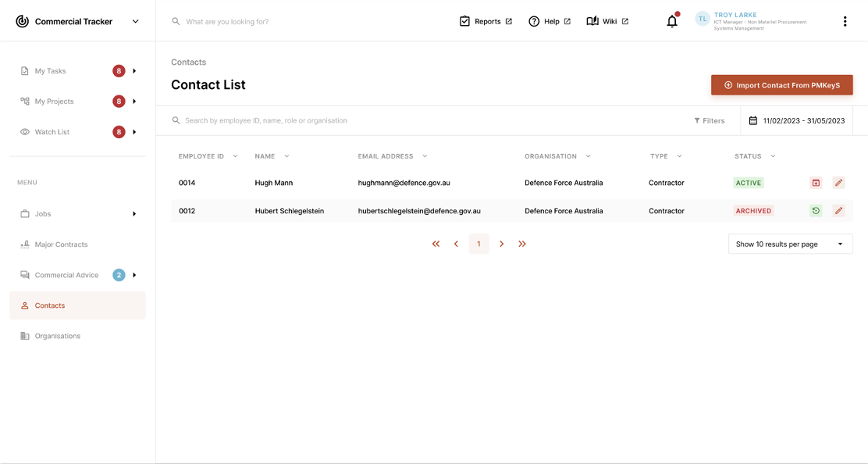The height and width of the screenshot is (464, 868).
Task: Open the Help section
Action: 549,21
